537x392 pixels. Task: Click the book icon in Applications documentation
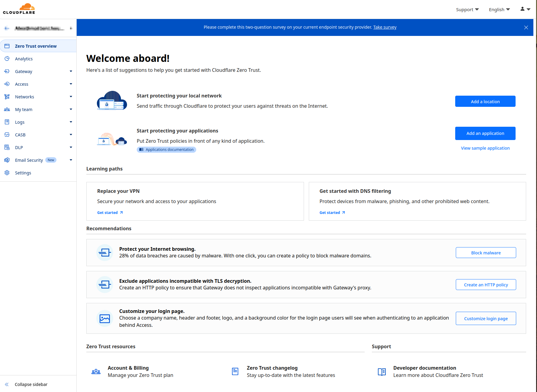pyautogui.click(x=141, y=150)
